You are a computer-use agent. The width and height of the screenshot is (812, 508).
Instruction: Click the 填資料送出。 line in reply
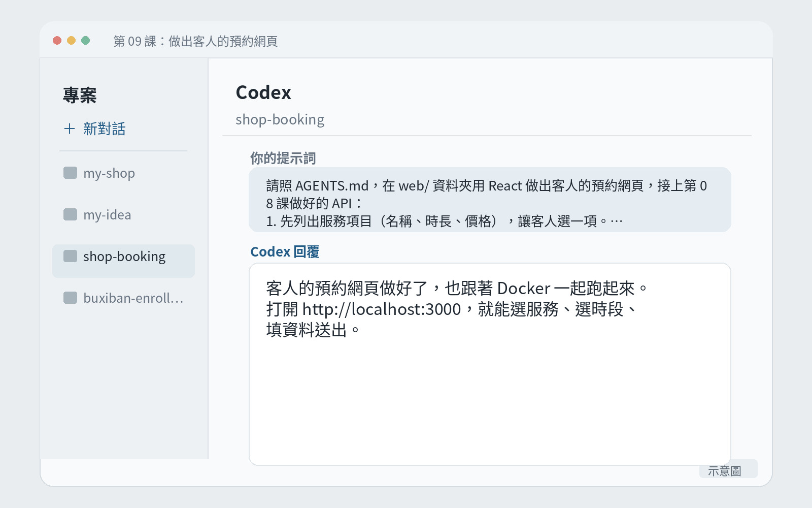point(313,330)
